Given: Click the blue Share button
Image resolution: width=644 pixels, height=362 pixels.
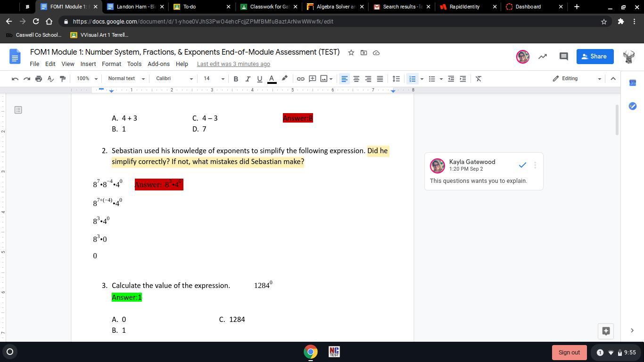Looking at the screenshot, I should [x=594, y=57].
